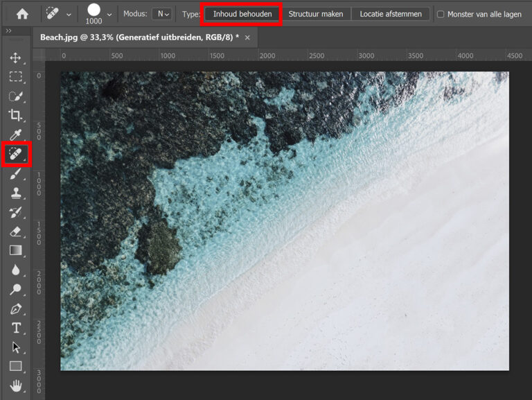Select the Pen tool
The height and width of the screenshot is (400, 532).
(15, 308)
